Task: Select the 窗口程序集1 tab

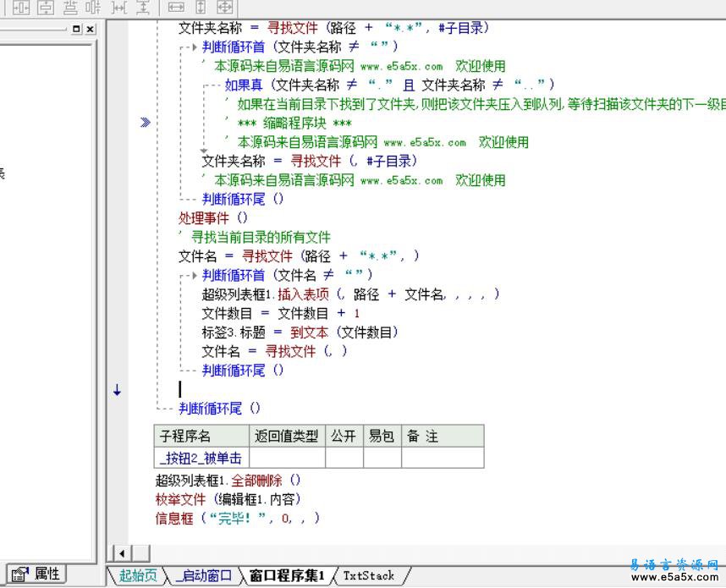Action: pos(287,575)
